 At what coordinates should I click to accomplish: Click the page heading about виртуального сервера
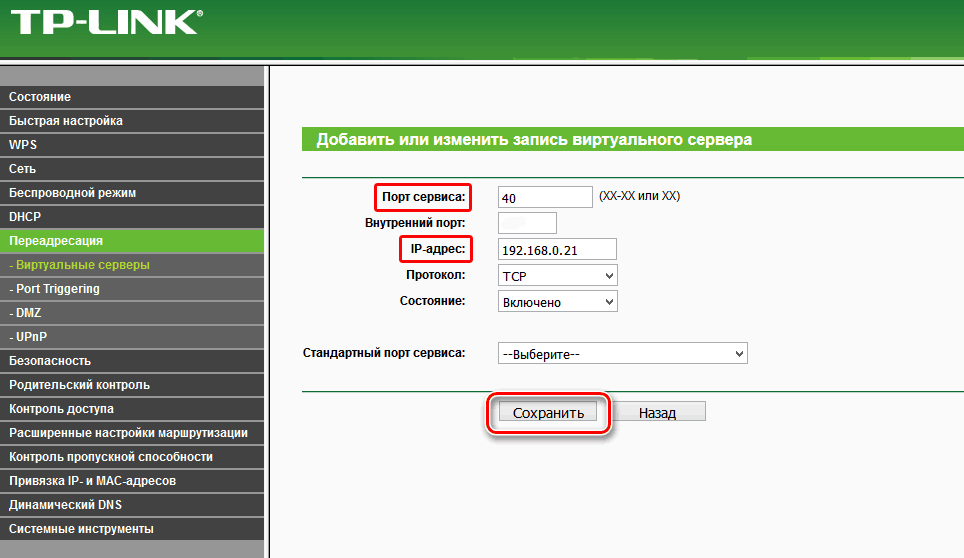point(534,140)
